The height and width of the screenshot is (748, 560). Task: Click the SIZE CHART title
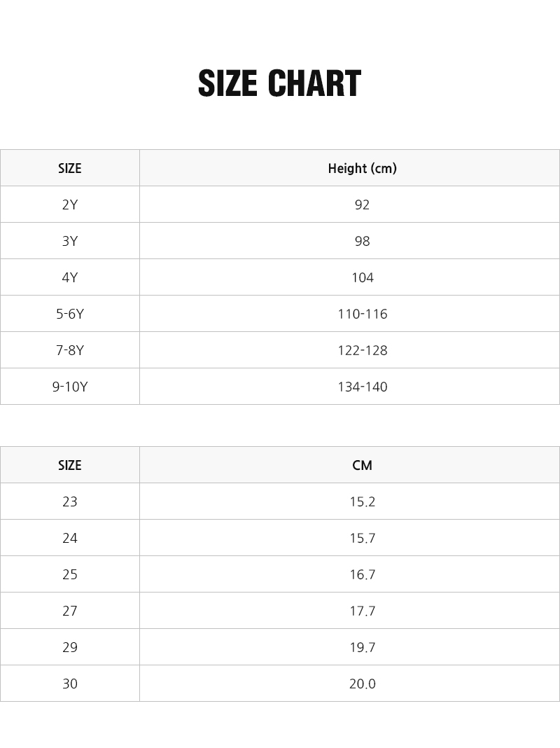279,84
